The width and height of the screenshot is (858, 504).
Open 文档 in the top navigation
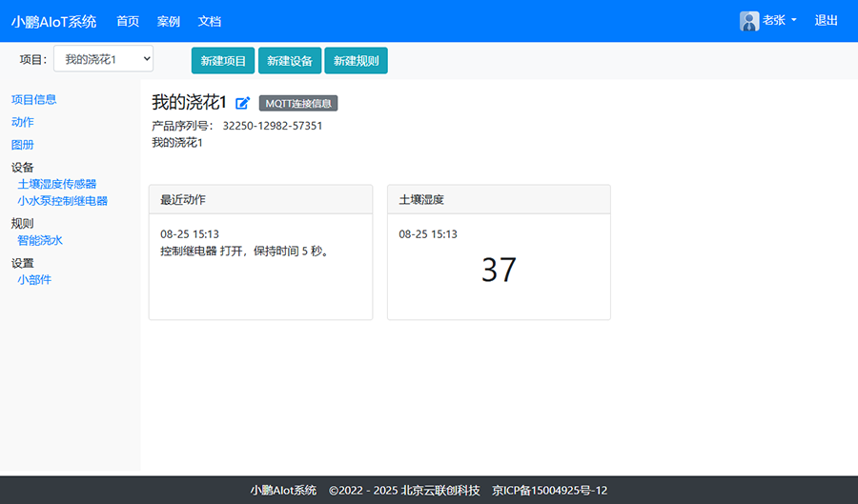pos(210,21)
